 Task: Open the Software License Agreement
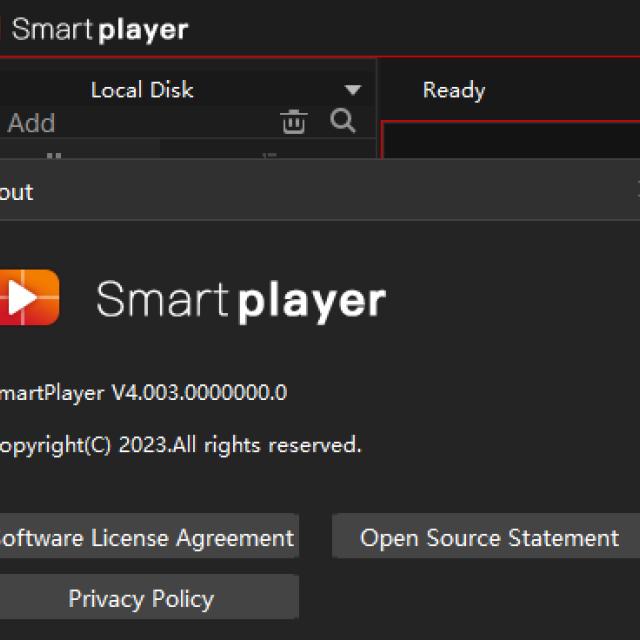point(149,536)
